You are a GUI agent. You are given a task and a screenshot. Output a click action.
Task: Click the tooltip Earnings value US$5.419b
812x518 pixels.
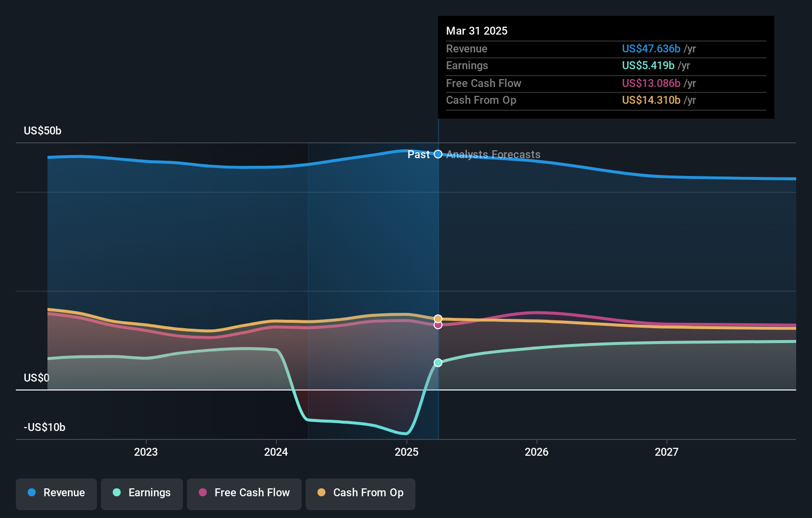click(x=648, y=65)
